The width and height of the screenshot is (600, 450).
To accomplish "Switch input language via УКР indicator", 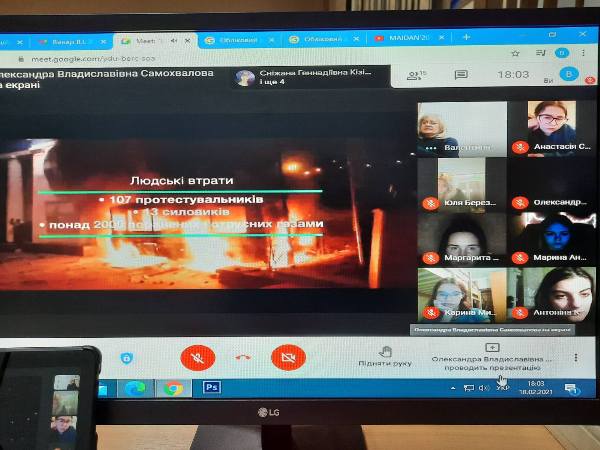I will pyautogui.click(x=502, y=388).
